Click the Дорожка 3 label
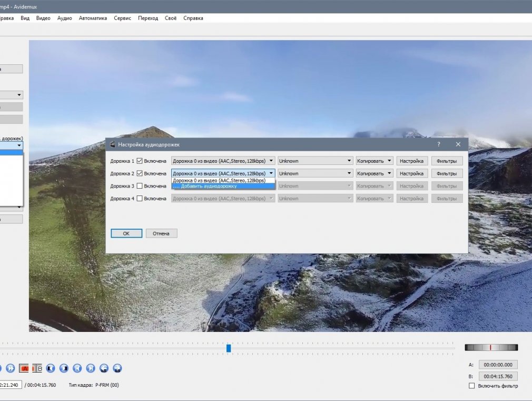Viewport: 532px width, 401px height. pos(122,186)
